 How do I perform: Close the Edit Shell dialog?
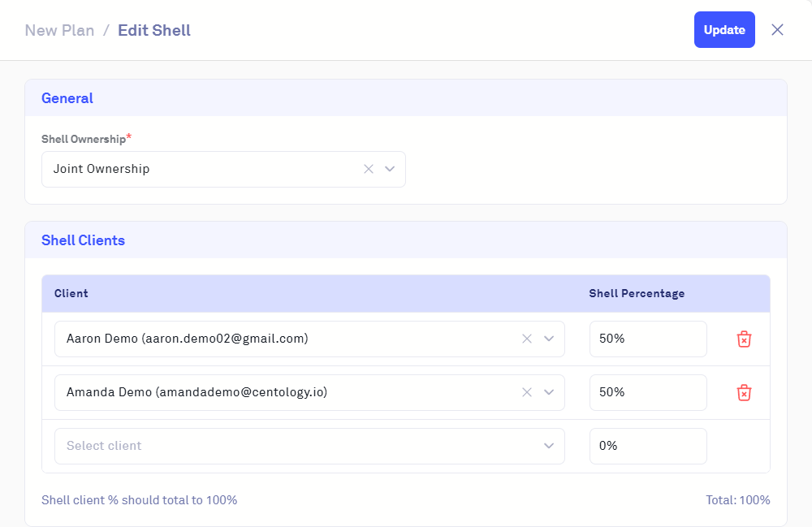click(777, 30)
